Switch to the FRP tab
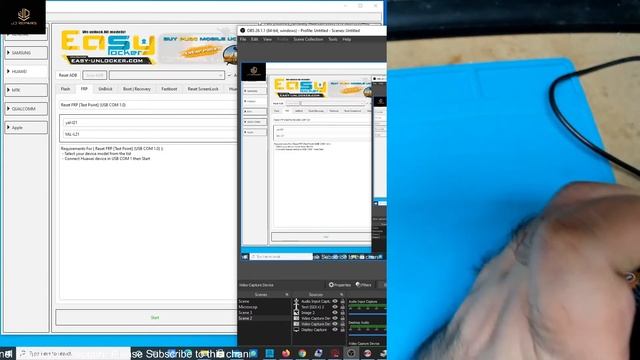This screenshot has height=360, width=640. 84,89
